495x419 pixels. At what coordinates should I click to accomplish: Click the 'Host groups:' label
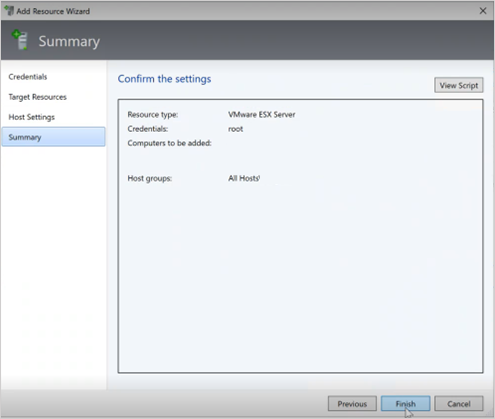(x=150, y=178)
